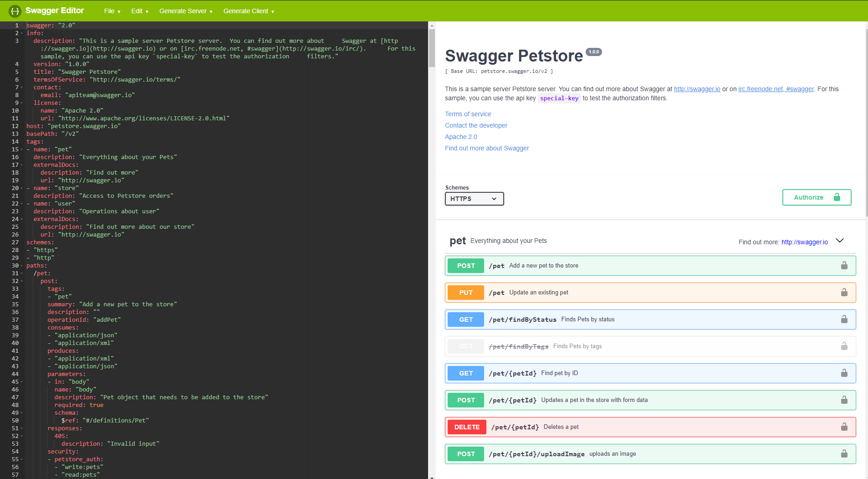The image size is (868, 479).
Task: Click the Swagger Petstore title heading
Action: (514, 56)
